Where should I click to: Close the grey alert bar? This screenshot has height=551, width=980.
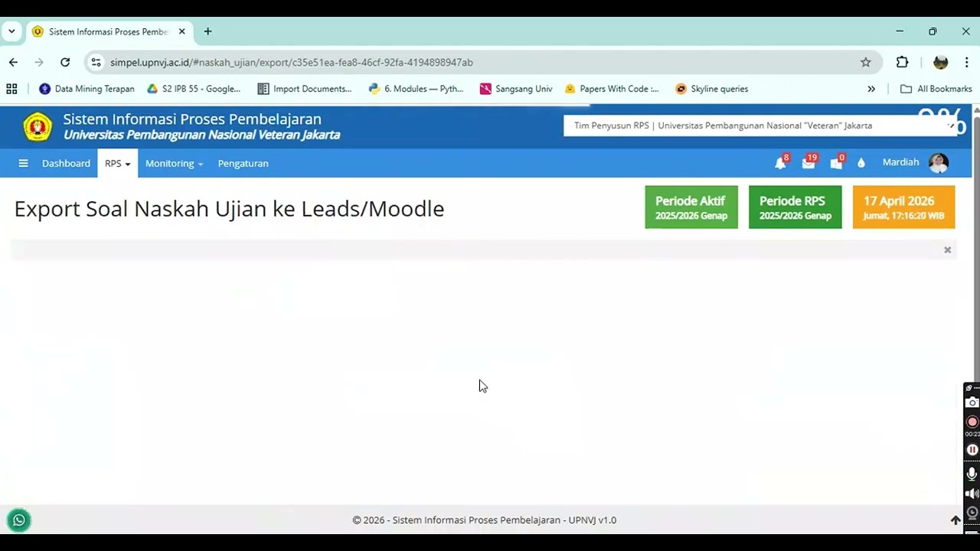[x=947, y=249]
